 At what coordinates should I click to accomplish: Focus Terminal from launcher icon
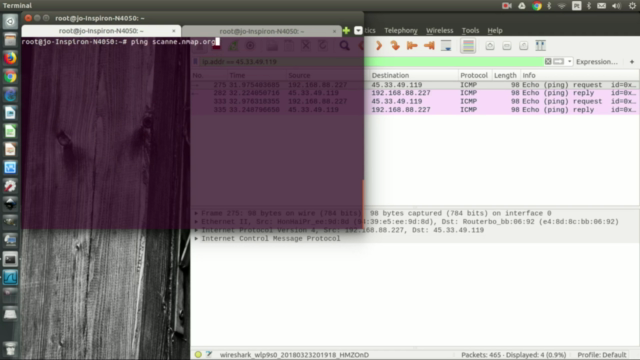(x=10, y=259)
